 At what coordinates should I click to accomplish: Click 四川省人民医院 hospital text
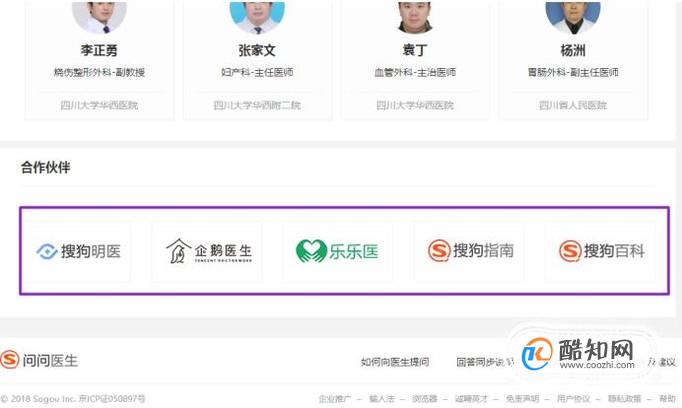[573, 105]
